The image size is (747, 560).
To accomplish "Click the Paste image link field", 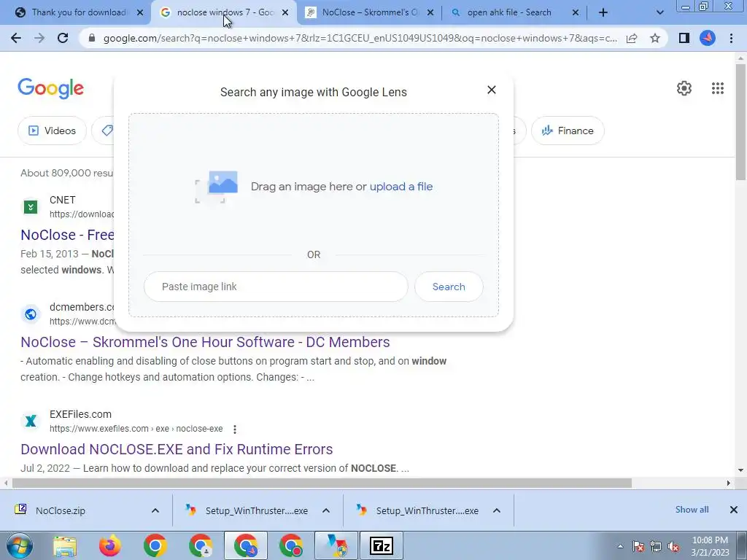I will pos(276,287).
